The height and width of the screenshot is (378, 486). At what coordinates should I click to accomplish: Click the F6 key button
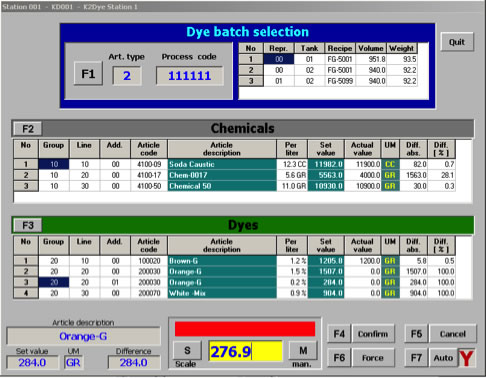coord(339,358)
